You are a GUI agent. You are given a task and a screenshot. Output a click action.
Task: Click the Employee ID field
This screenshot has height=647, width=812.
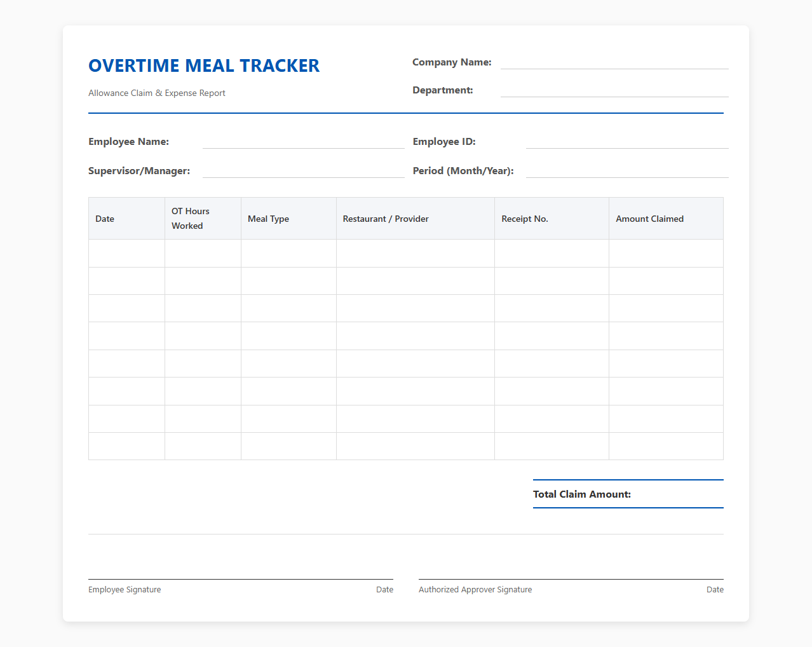[x=627, y=142]
